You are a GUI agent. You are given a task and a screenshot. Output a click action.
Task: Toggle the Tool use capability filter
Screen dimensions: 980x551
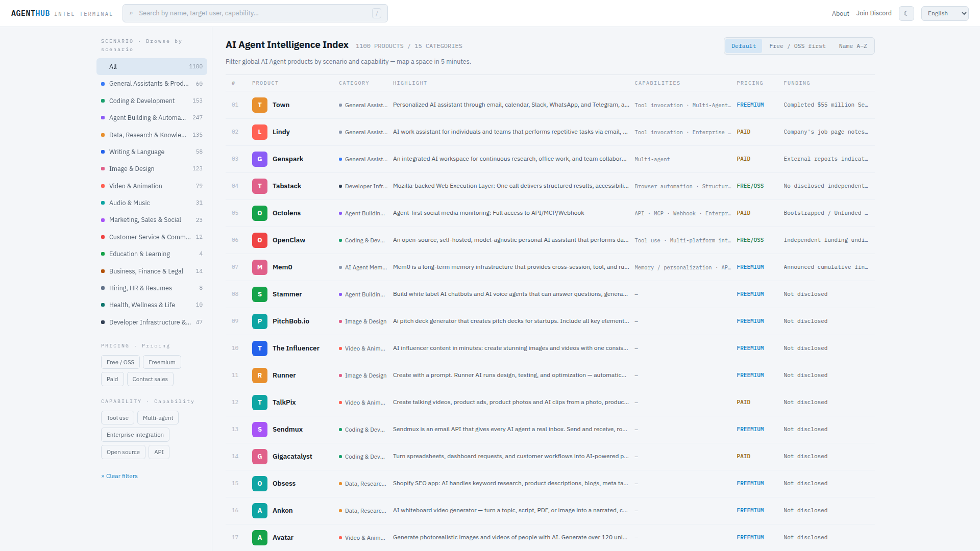(117, 418)
